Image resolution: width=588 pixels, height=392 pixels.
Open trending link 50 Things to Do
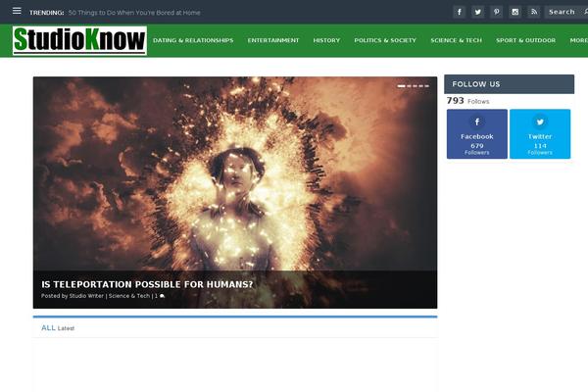(134, 13)
